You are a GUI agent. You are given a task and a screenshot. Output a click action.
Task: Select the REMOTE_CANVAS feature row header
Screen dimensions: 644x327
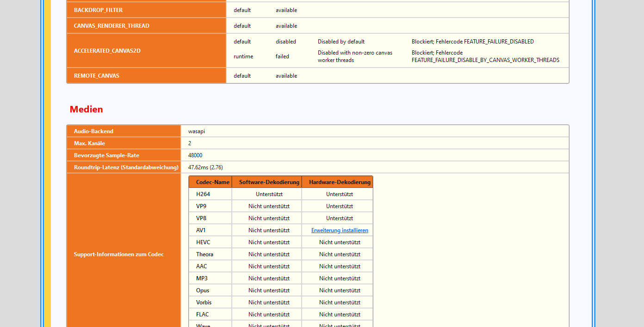click(97, 76)
